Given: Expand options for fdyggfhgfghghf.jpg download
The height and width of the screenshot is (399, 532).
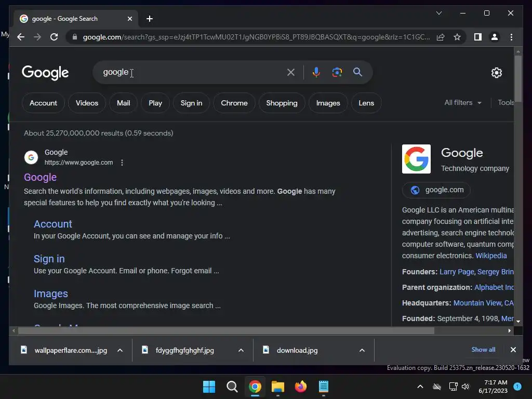Looking at the screenshot, I should point(241,350).
